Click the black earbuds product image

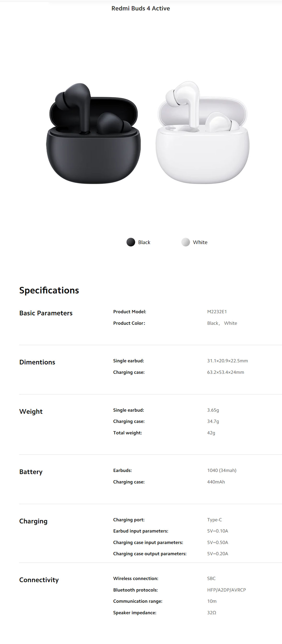[93, 133]
